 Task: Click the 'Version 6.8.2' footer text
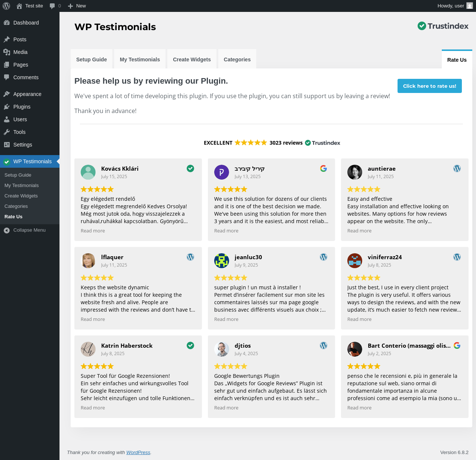(454, 453)
